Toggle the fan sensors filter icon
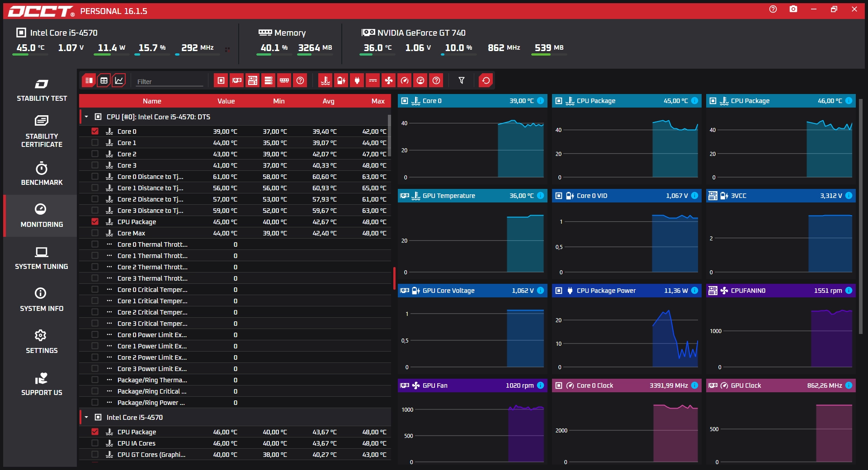The width and height of the screenshot is (868, 470). [x=389, y=80]
